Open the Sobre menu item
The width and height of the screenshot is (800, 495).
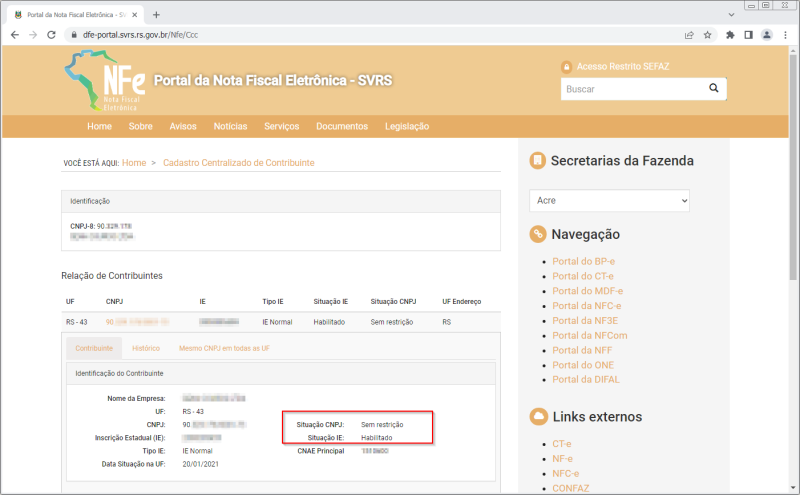coord(140,126)
